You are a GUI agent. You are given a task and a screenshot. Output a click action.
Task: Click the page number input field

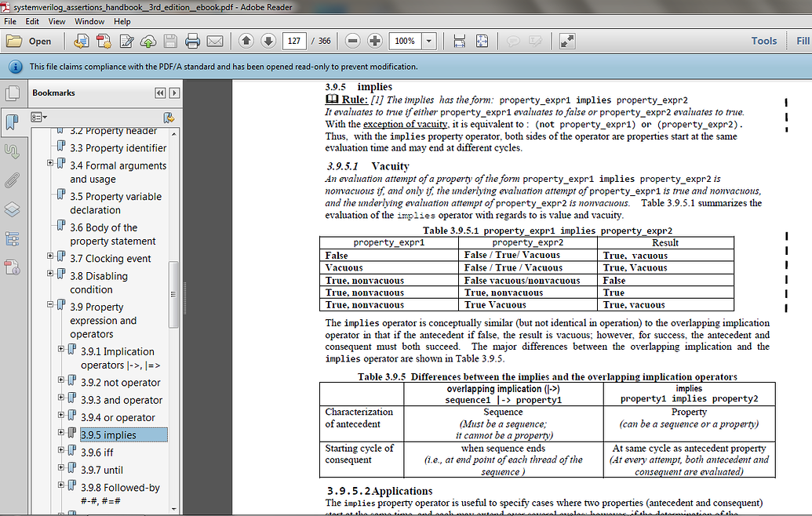point(295,41)
